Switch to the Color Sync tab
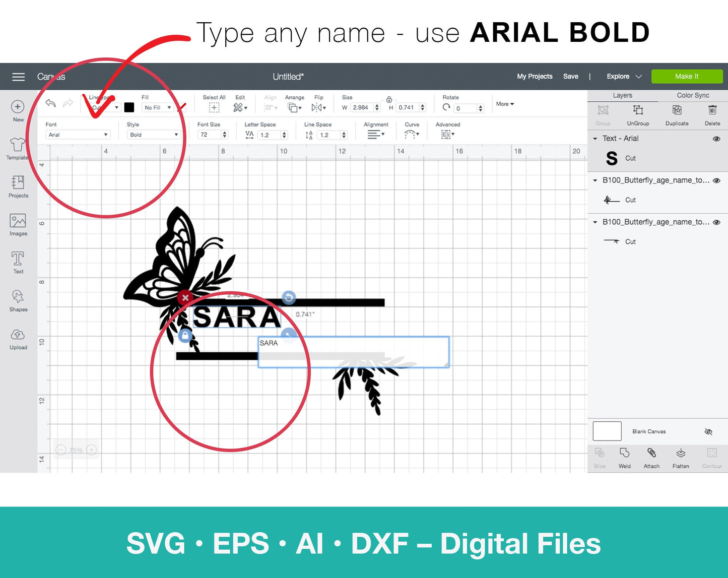This screenshot has width=728, height=578. coord(693,95)
